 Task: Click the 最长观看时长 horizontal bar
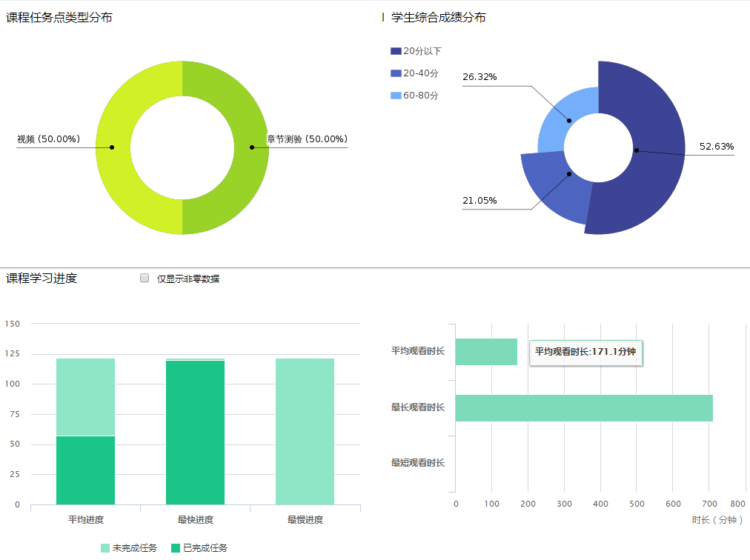[x=584, y=408]
